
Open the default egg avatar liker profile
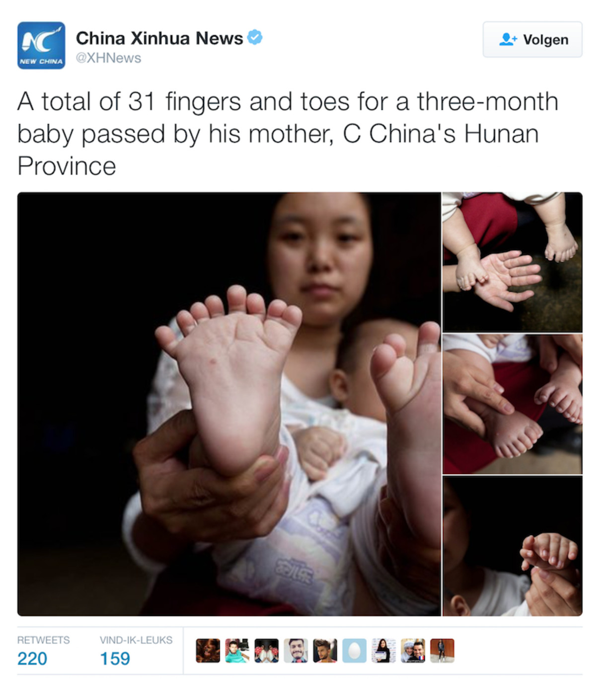coord(354,651)
